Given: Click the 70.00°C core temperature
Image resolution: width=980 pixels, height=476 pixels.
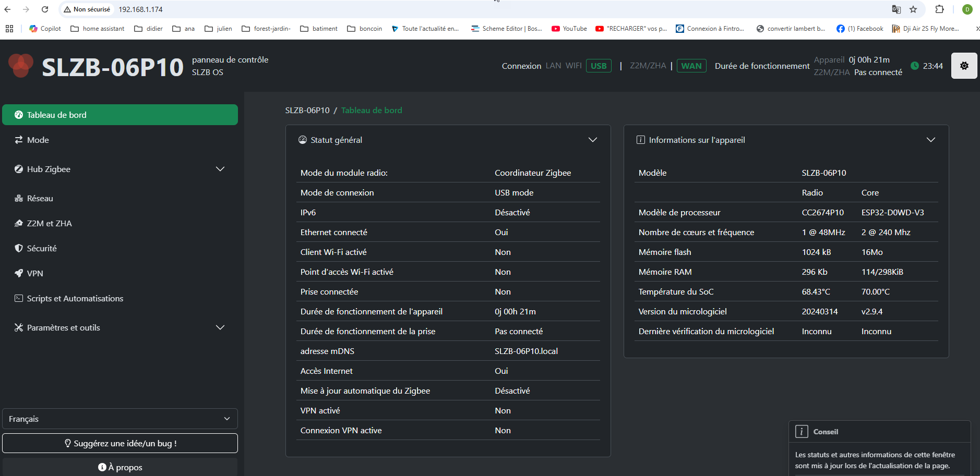Looking at the screenshot, I should coord(875,291).
